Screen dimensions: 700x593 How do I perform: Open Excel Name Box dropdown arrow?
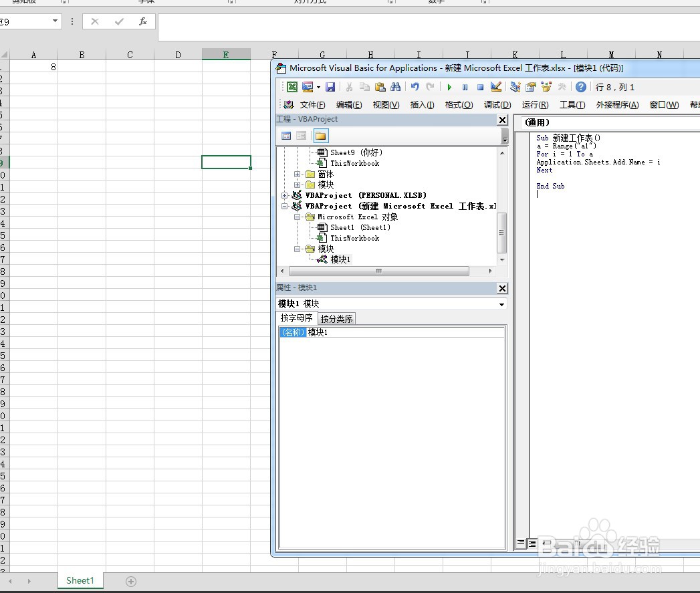pyautogui.click(x=55, y=21)
